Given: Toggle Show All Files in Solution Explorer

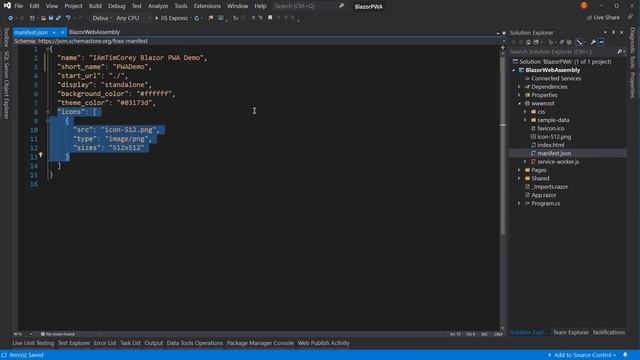Looking at the screenshot, I should coord(569,42).
